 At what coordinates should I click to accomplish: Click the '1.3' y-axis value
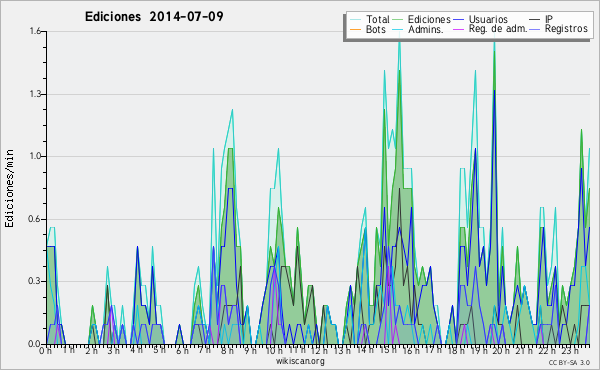pyautogui.click(x=35, y=94)
